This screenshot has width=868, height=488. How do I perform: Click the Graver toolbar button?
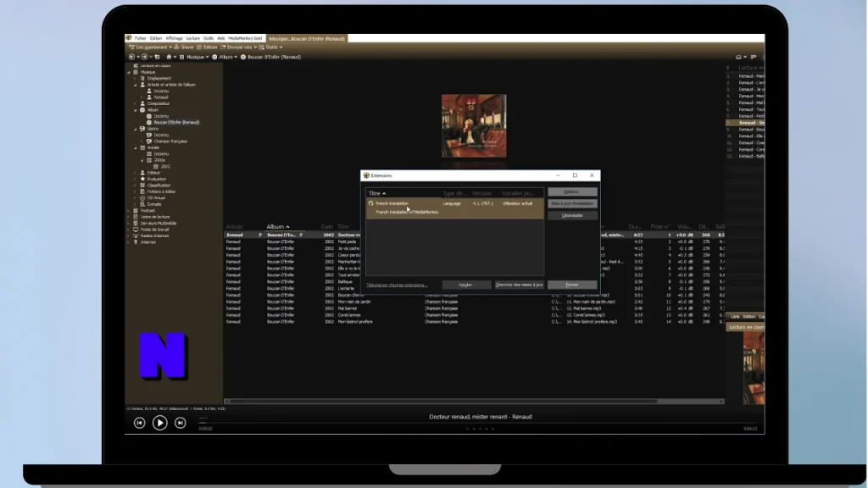click(184, 47)
